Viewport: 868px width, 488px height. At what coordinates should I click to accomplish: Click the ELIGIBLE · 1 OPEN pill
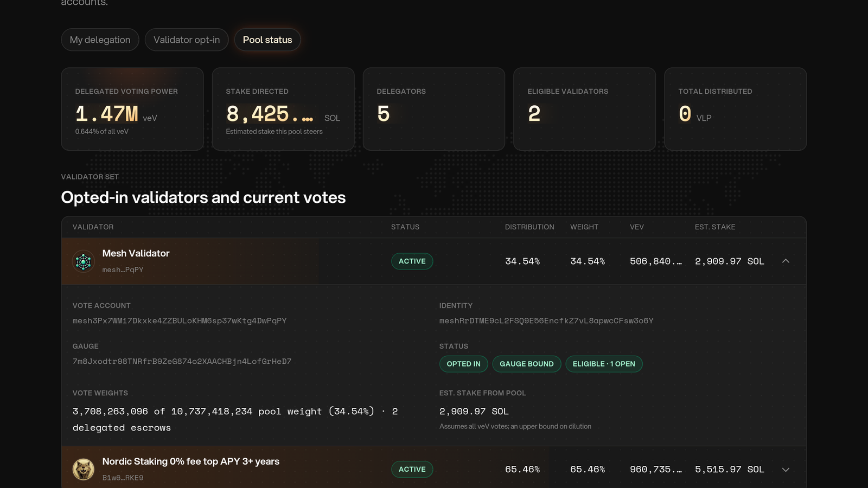click(604, 364)
